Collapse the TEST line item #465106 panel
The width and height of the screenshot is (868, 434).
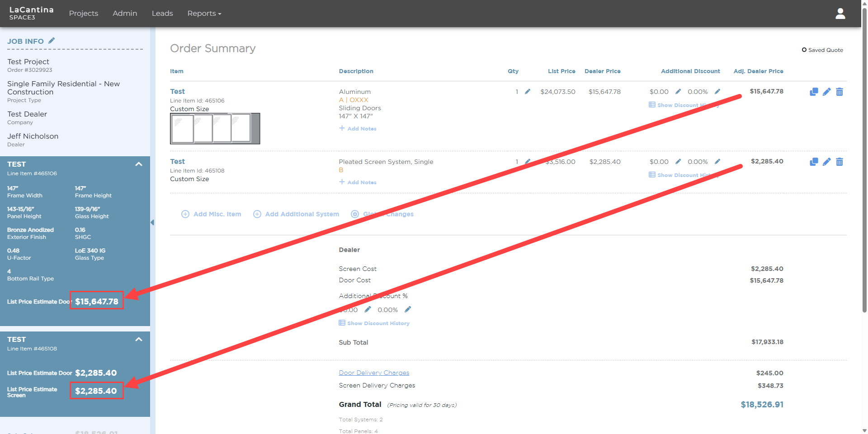pos(139,164)
